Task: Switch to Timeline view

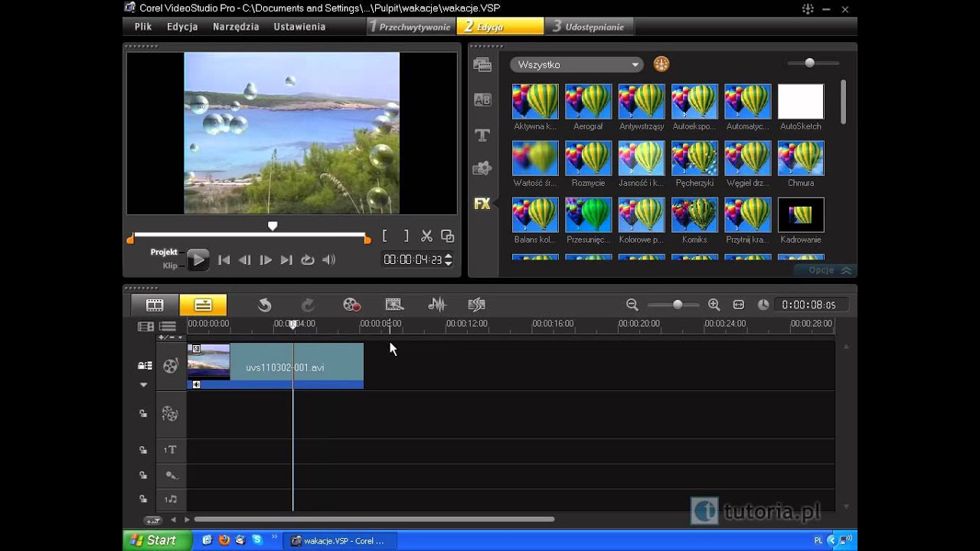Action: click(x=203, y=305)
